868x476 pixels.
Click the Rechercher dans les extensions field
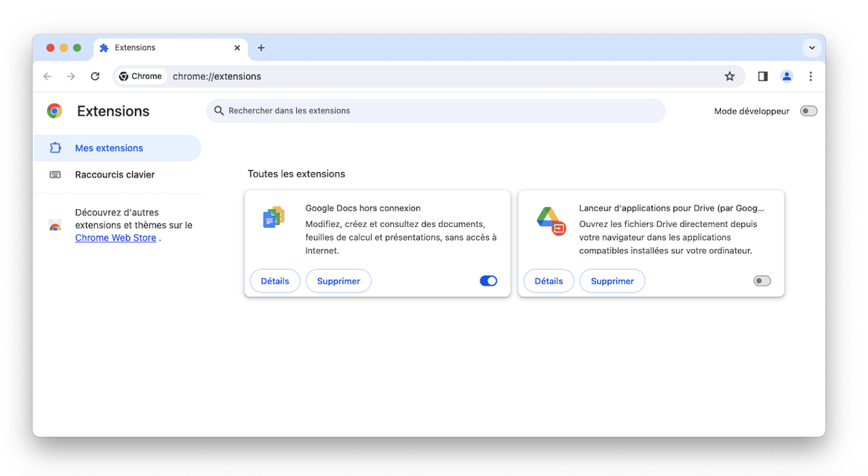[x=436, y=111]
